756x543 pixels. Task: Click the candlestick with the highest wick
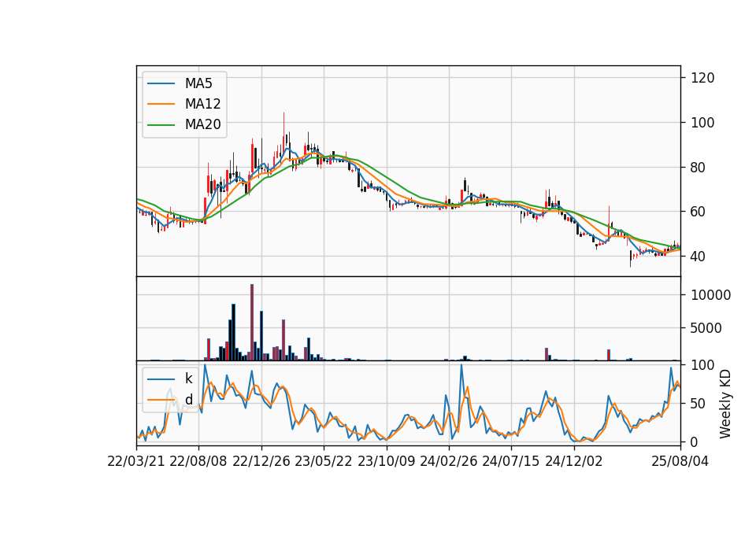[283, 136]
